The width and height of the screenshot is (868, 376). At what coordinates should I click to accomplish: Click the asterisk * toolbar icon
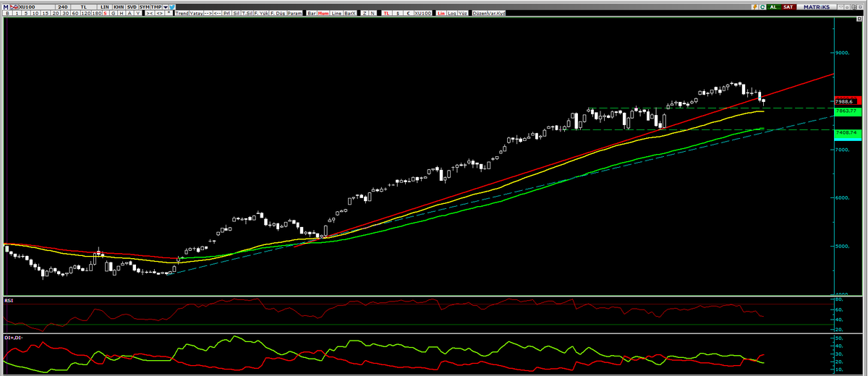[x=169, y=13]
